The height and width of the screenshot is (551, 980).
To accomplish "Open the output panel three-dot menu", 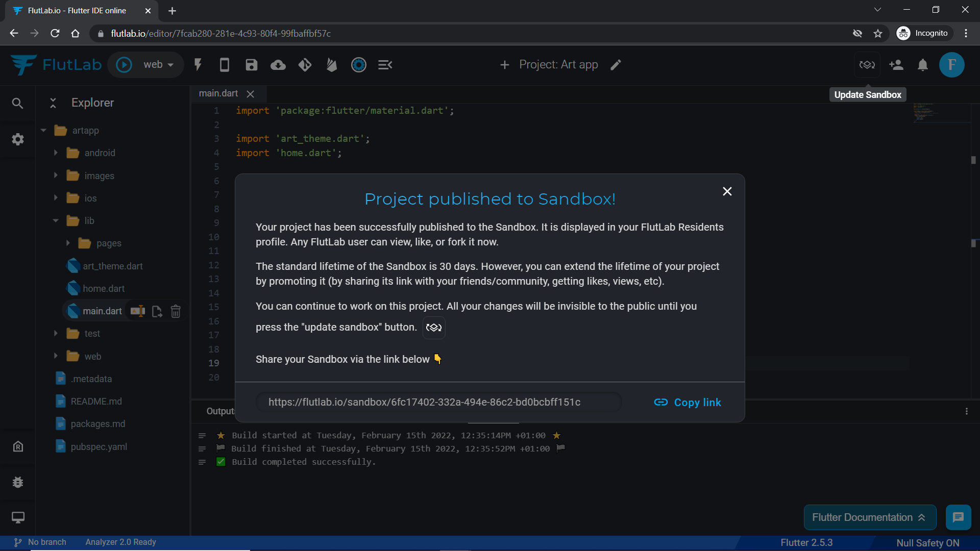I will (966, 411).
